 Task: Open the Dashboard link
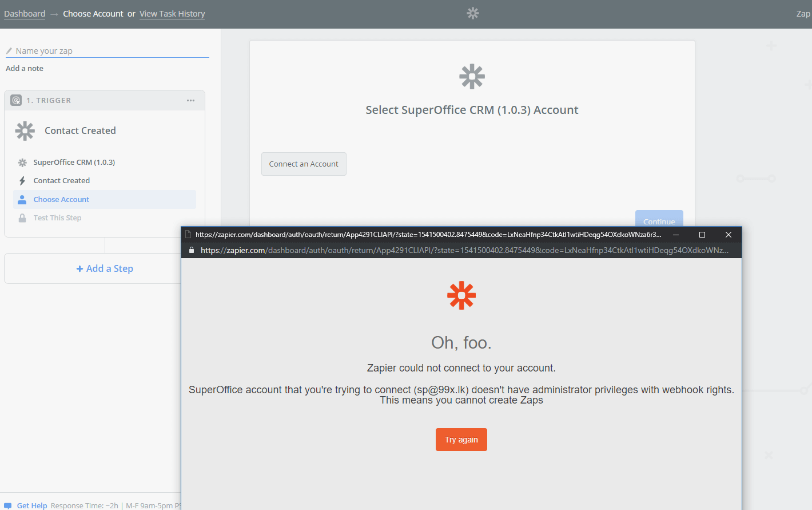coord(25,14)
